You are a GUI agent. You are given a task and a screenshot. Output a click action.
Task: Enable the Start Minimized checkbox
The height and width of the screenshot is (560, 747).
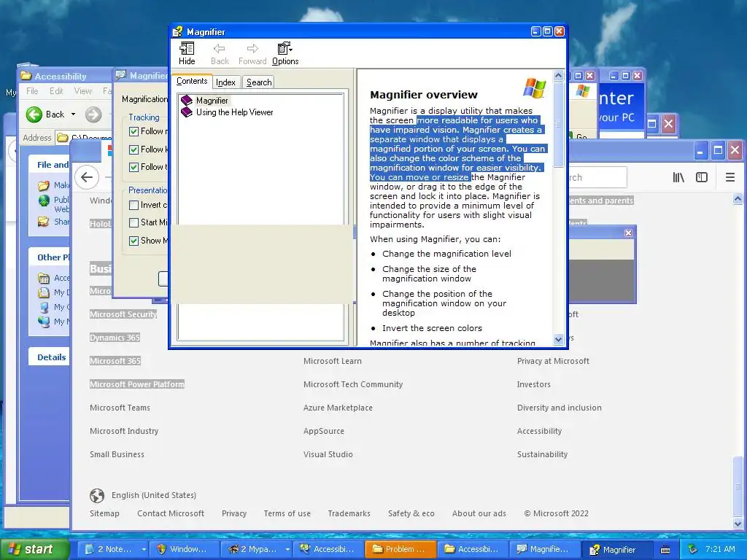point(134,222)
